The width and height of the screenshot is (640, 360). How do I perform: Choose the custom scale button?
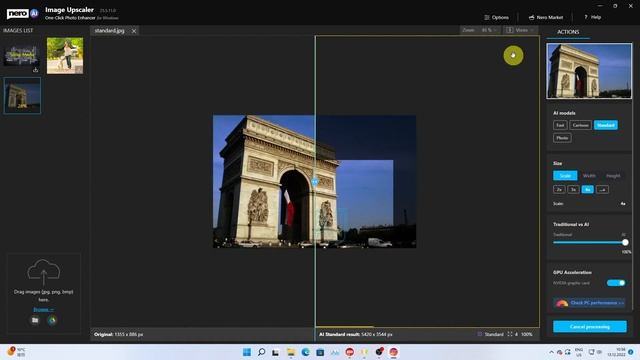(602, 189)
